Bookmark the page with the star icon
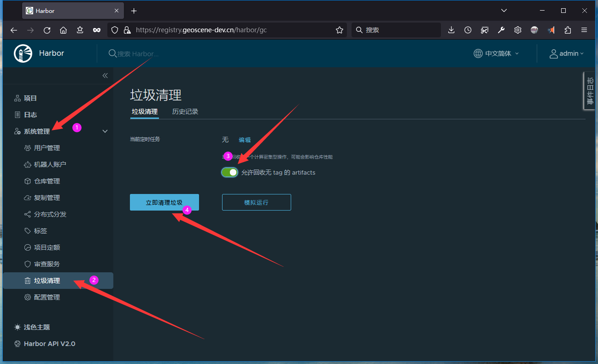 tap(340, 30)
